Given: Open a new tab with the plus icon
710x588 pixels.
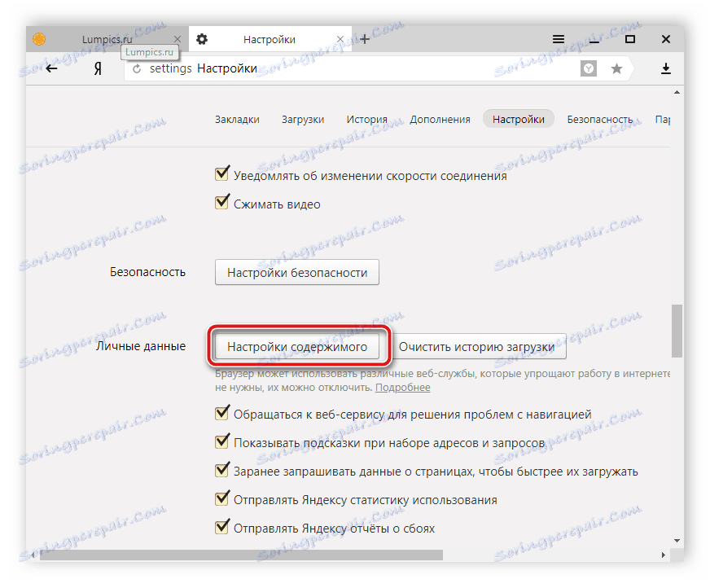Looking at the screenshot, I should point(363,38).
